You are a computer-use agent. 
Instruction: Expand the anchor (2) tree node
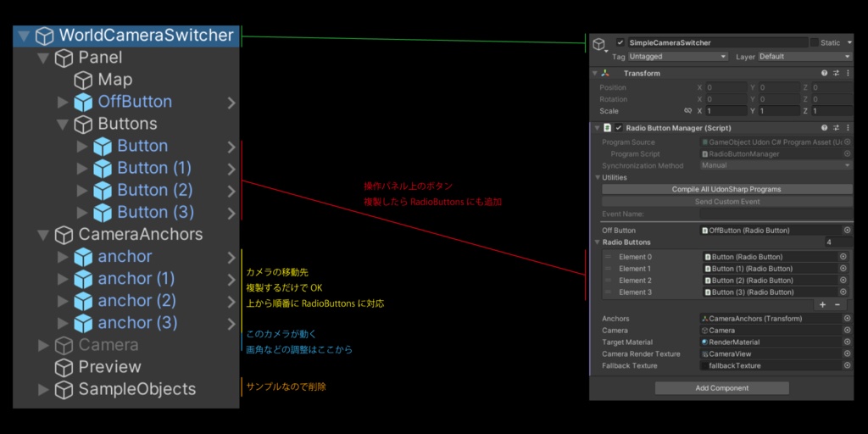pos(63,302)
